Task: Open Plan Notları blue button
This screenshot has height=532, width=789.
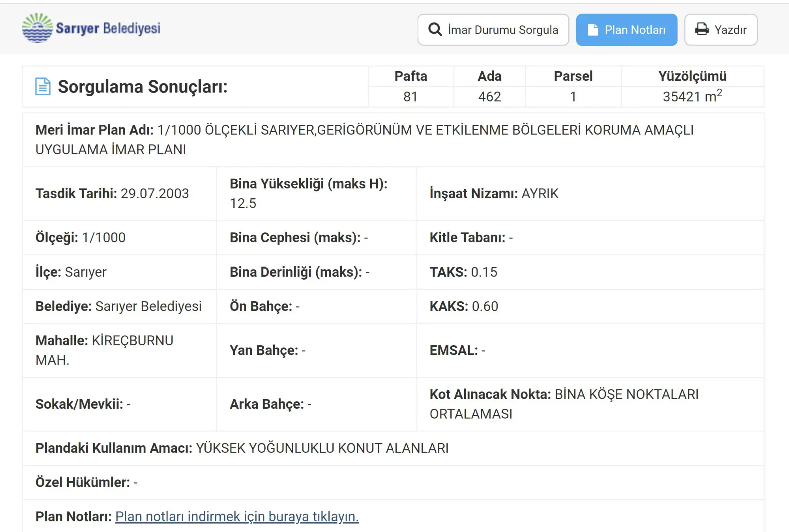Action: [x=626, y=30]
